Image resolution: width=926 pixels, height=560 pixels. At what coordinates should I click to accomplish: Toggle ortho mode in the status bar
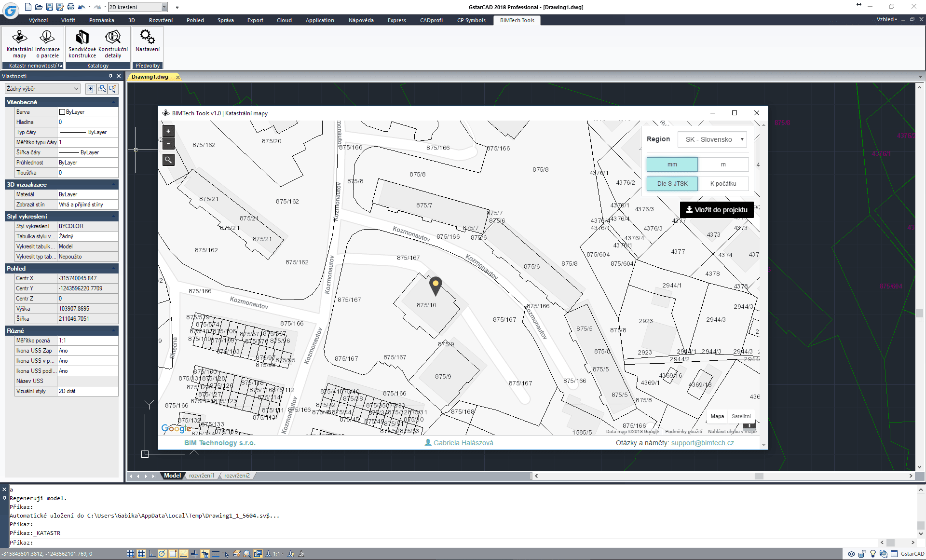pos(152,554)
